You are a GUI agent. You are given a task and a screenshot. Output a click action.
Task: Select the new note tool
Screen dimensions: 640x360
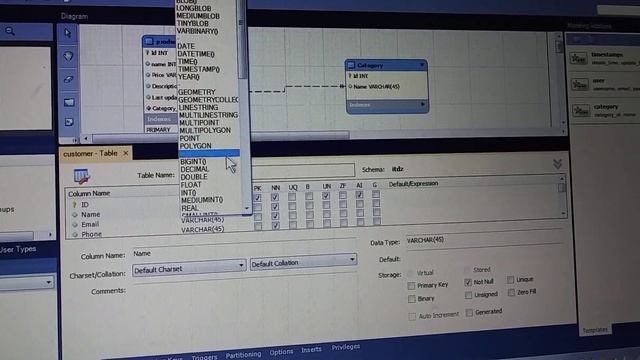click(69, 122)
